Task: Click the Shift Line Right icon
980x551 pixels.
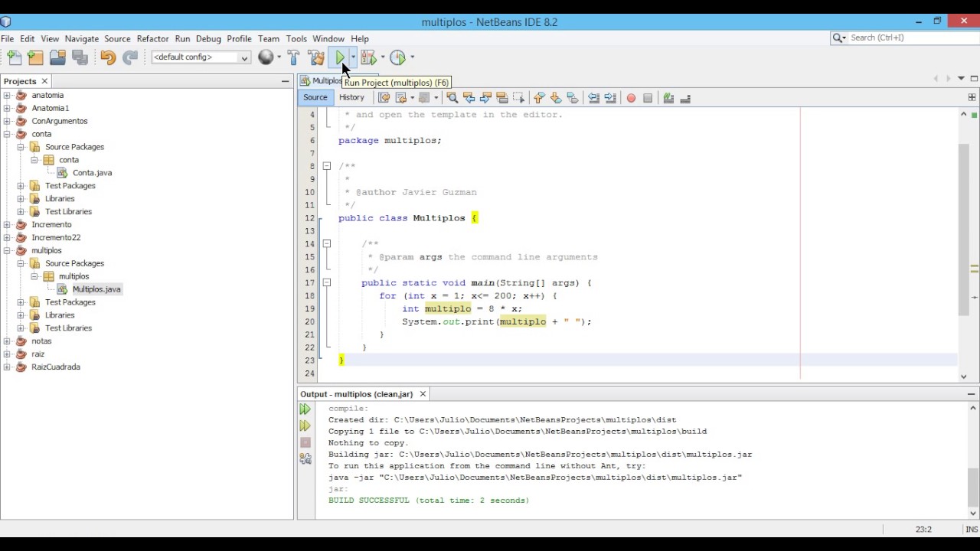Action: pyautogui.click(x=610, y=98)
